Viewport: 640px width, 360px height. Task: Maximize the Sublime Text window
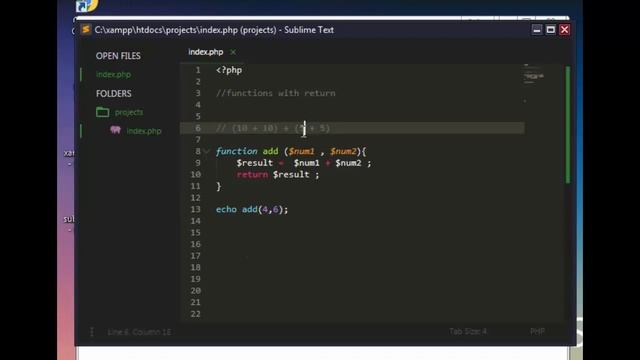[551, 30]
